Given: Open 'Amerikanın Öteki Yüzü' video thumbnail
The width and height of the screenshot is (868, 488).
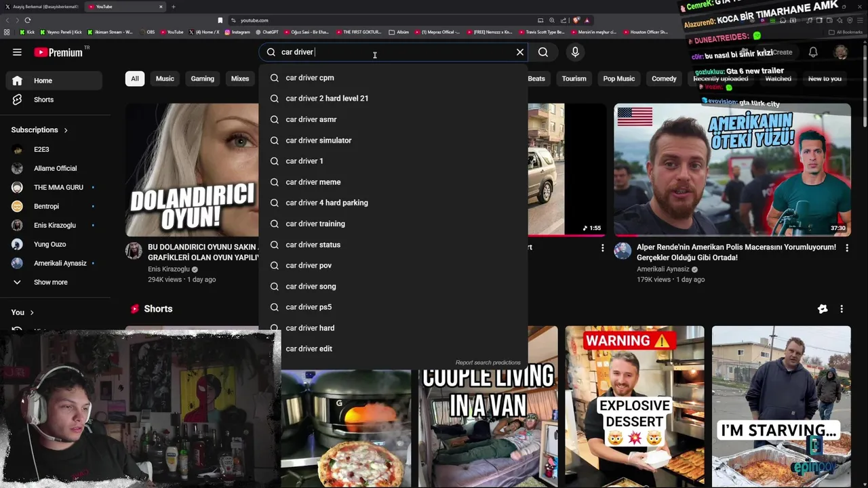Looking at the screenshot, I should (x=732, y=169).
